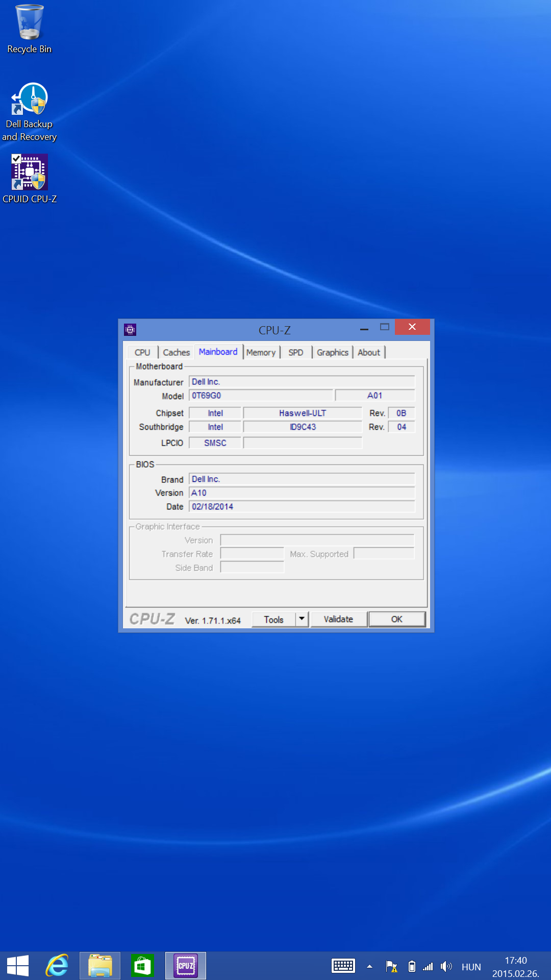This screenshot has height=980, width=551.
Task: Show hidden system tray icons
Action: point(369,966)
